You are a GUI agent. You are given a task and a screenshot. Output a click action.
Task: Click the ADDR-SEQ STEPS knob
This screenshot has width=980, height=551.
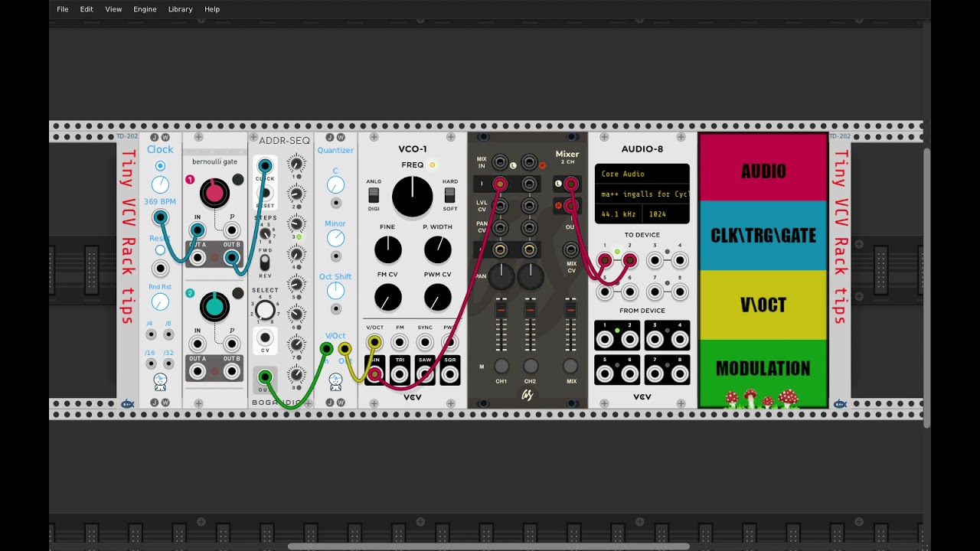(x=265, y=234)
